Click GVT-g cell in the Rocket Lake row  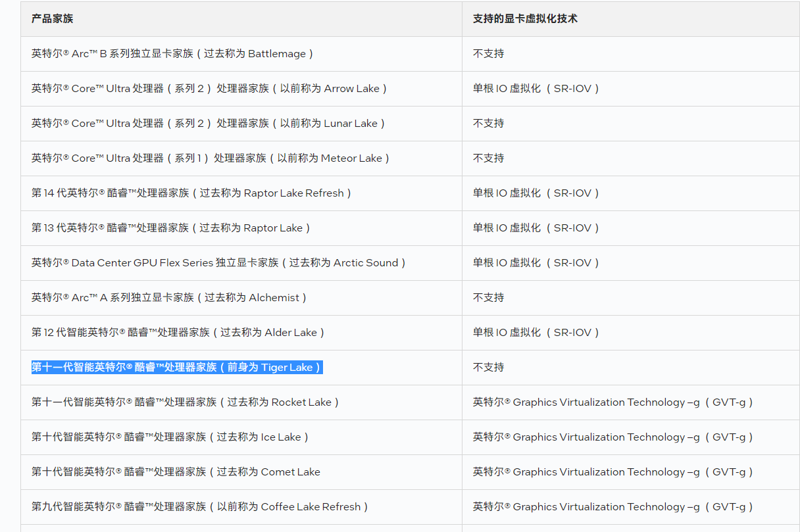613,402
